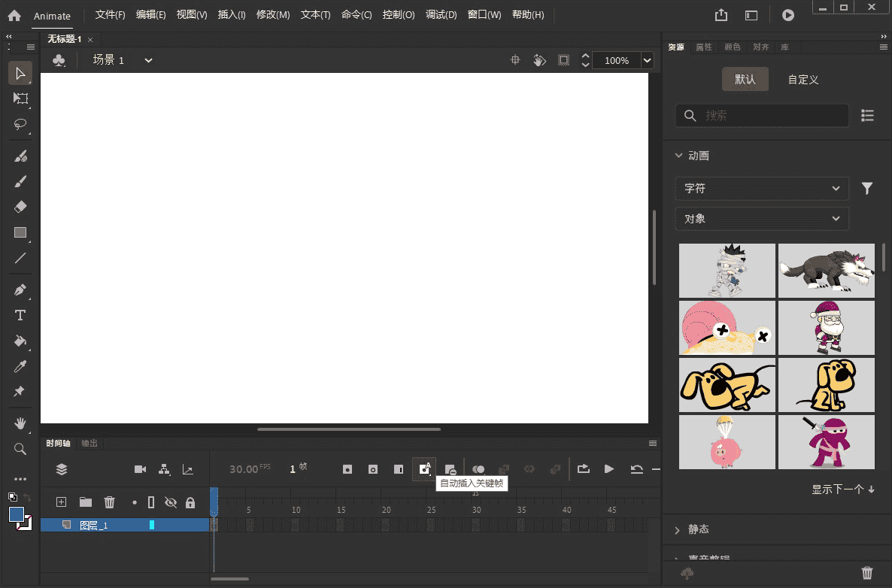Select the Paint Bucket tool
This screenshot has height=588, width=892.
click(20, 341)
